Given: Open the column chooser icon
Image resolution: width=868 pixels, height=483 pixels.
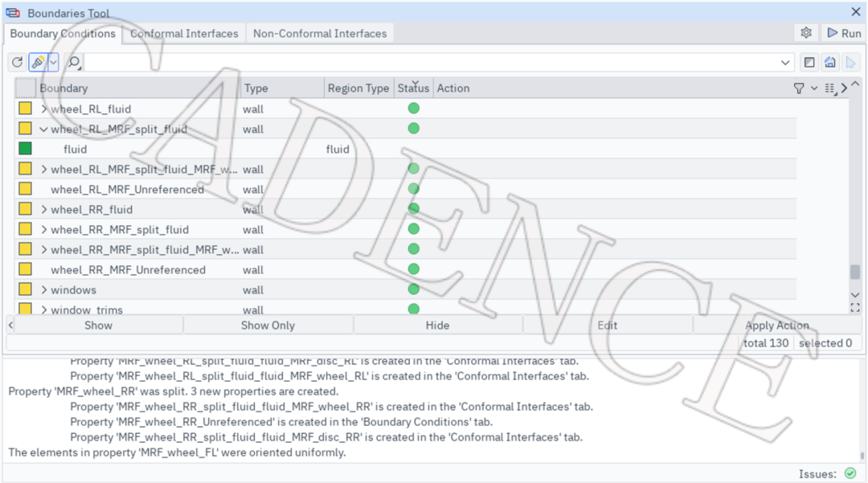Looking at the screenshot, I should [x=829, y=88].
